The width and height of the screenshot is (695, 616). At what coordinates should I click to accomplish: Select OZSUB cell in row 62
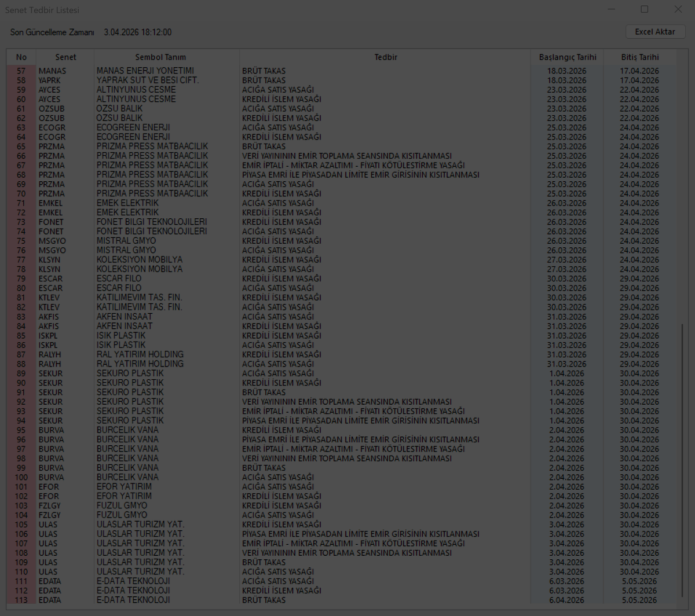pos(52,118)
